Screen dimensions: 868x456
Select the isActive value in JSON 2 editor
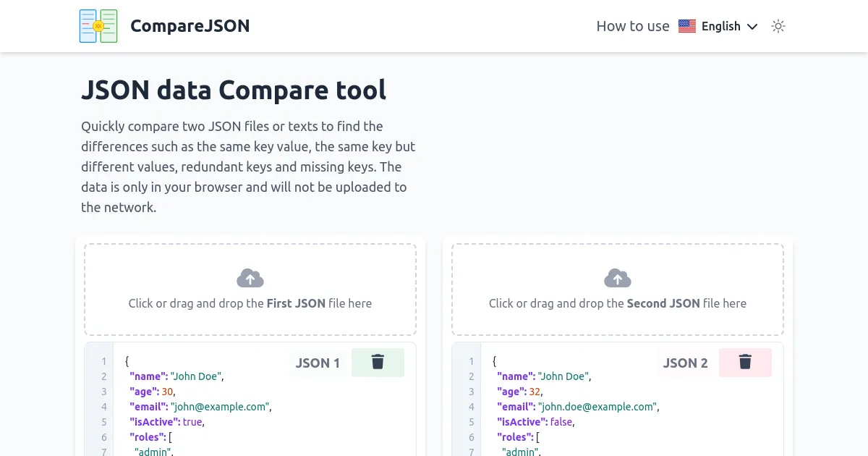[561, 422]
